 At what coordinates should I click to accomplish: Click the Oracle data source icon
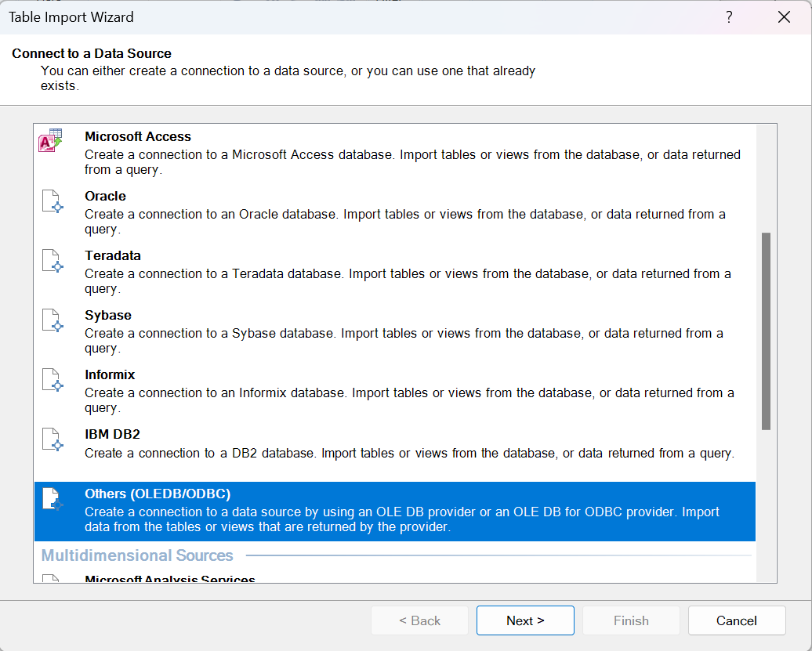point(53,201)
